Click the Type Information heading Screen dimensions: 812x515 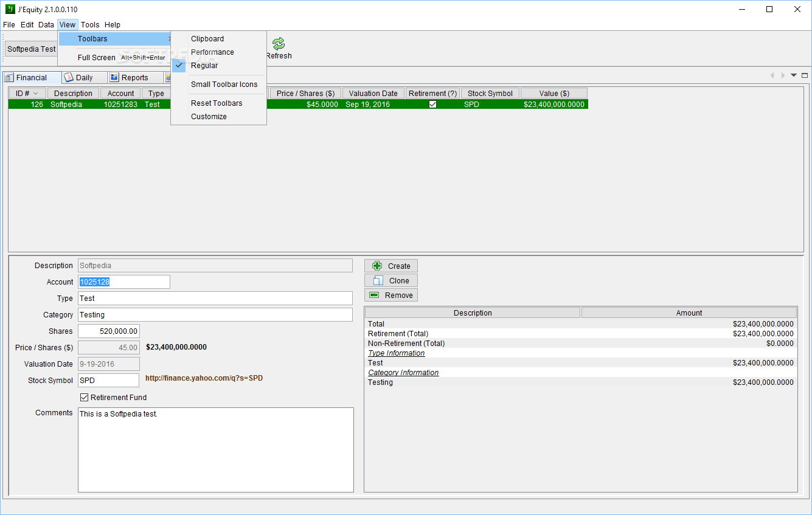[x=397, y=353]
